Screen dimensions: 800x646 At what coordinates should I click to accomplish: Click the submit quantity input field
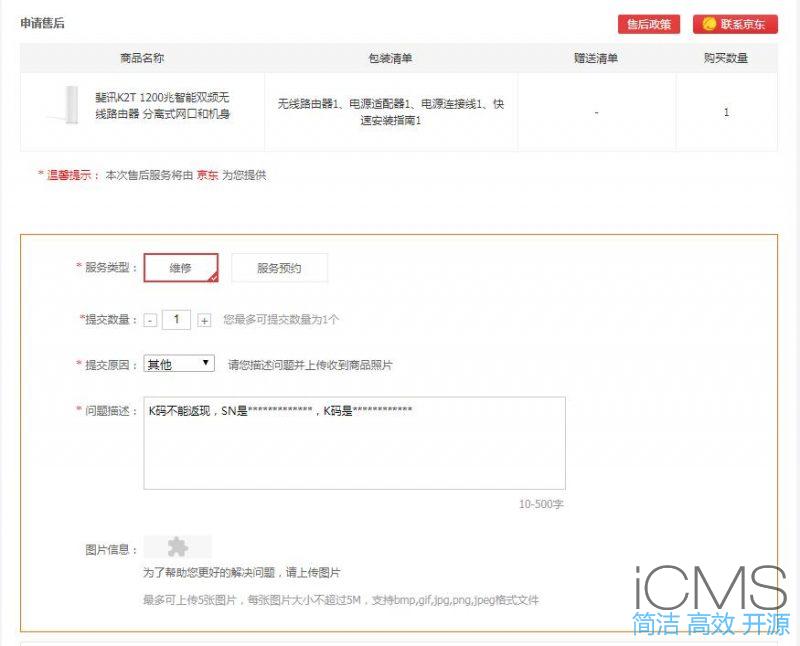(177, 320)
